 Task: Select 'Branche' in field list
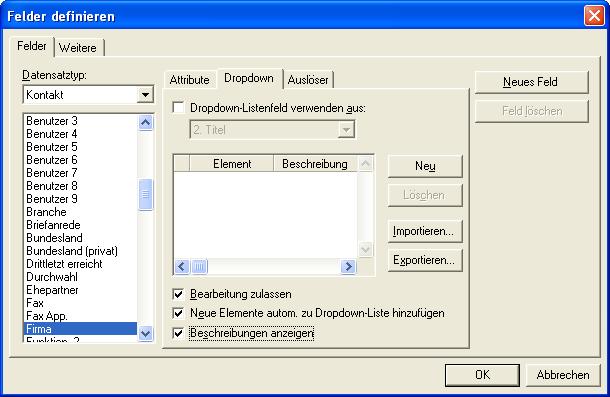[80, 212]
